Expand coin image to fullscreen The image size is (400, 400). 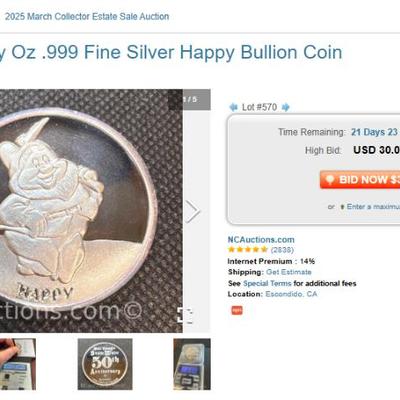[x=185, y=315]
